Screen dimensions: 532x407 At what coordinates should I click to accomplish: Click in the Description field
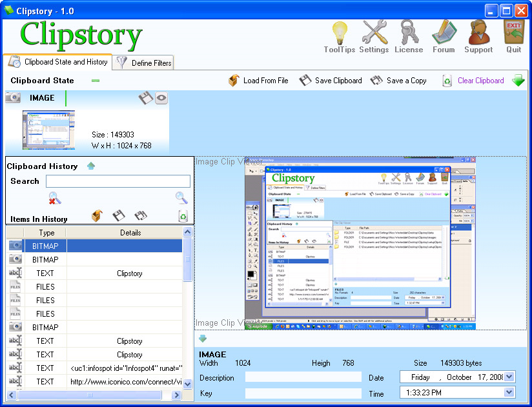coord(303,377)
